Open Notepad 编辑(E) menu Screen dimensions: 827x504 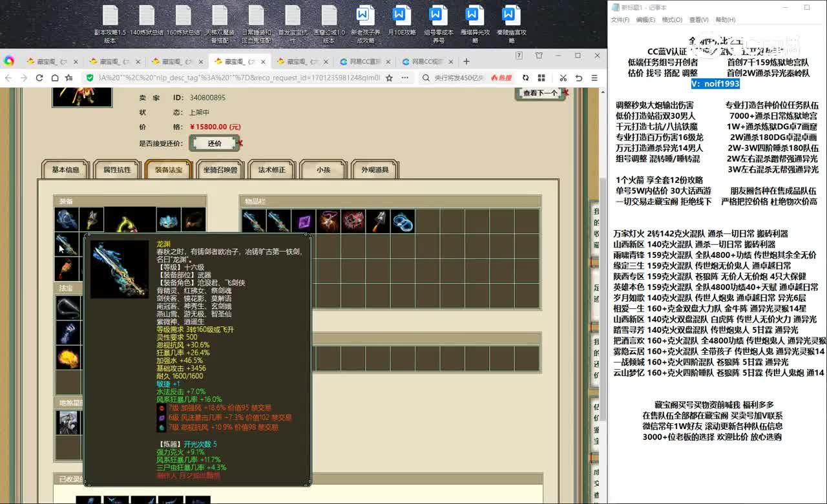[x=645, y=20]
